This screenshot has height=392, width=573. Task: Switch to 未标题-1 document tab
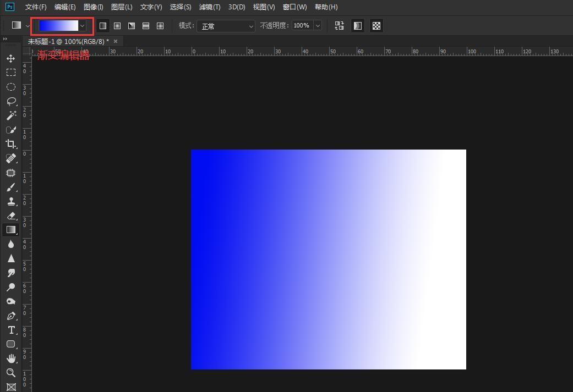(x=68, y=41)
